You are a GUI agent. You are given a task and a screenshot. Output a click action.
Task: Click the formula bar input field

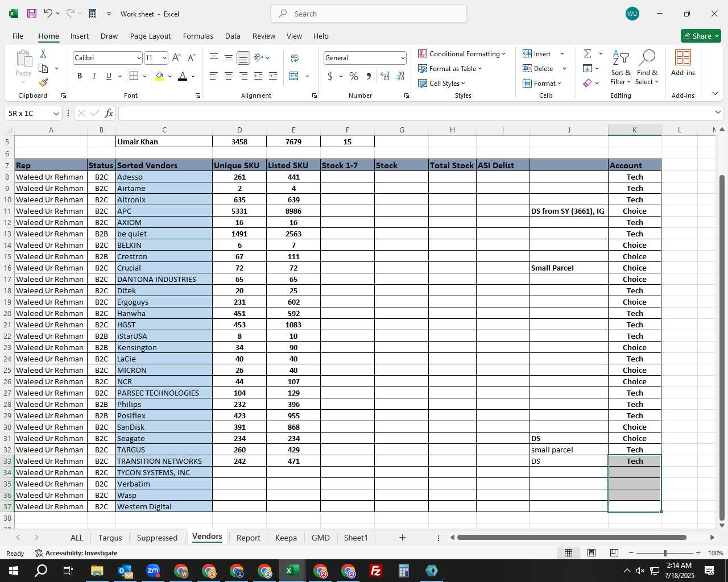(420, 113)
